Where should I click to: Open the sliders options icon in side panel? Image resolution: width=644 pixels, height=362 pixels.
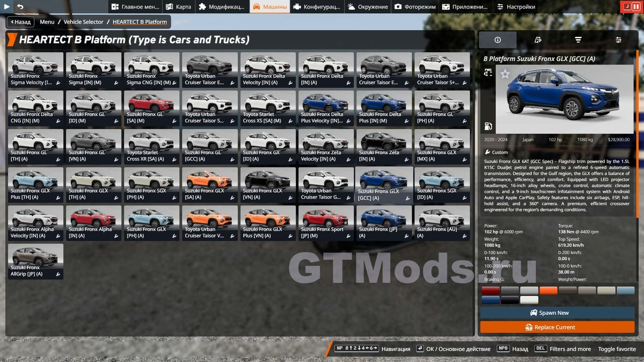618,40
